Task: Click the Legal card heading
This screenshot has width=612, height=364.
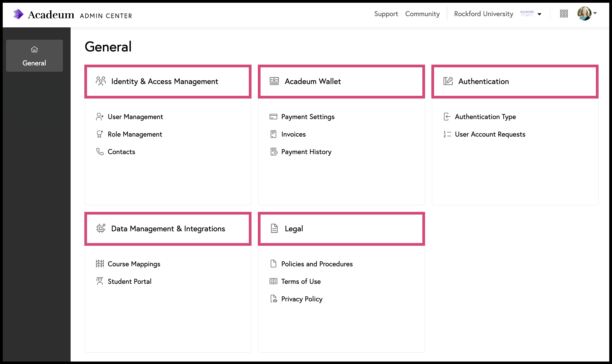Action: click(294, 229)
